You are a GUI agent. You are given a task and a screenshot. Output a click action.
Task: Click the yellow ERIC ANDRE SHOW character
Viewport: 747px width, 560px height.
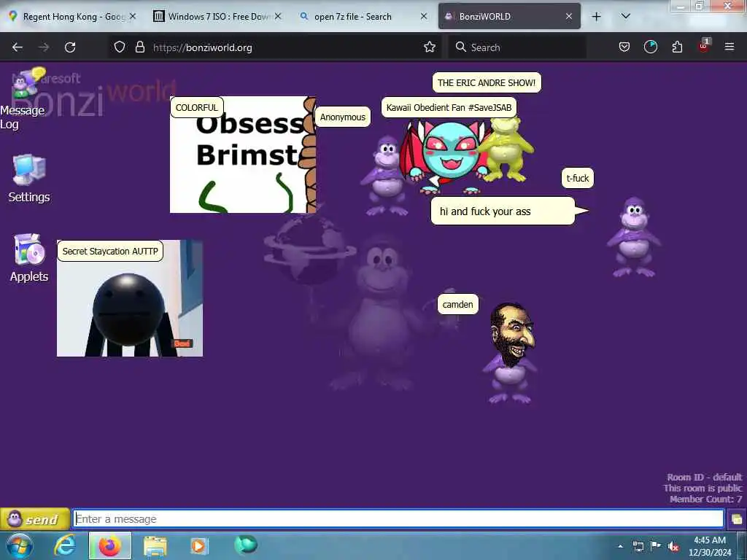pyautogui.click(x=508, y=150)
